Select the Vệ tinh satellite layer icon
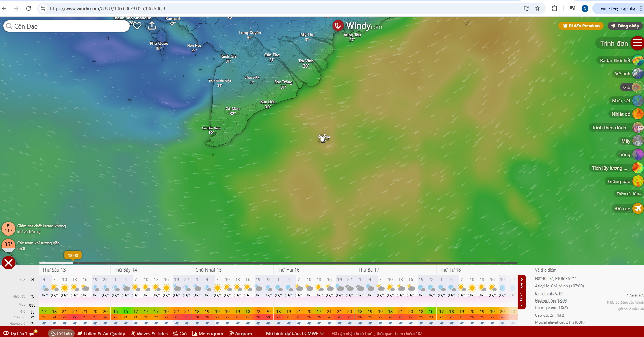This screenshot has width=644, height=337. click(x=638, y=74)
